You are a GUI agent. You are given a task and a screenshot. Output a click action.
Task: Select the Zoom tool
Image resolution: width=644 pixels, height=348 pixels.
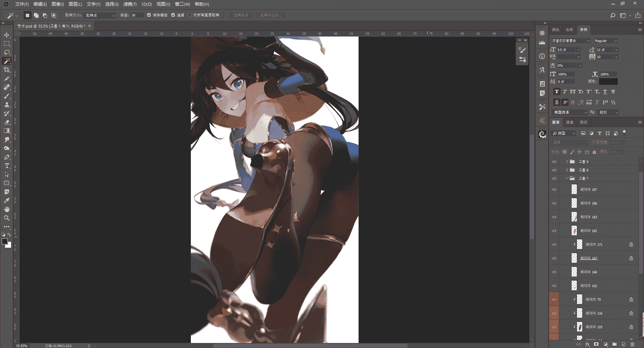point(7,218)
